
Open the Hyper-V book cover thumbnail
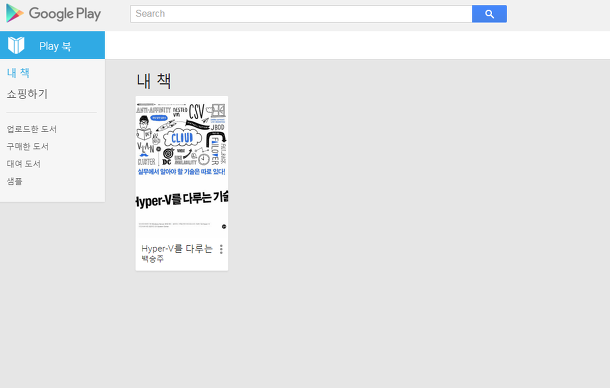[182, 167]
